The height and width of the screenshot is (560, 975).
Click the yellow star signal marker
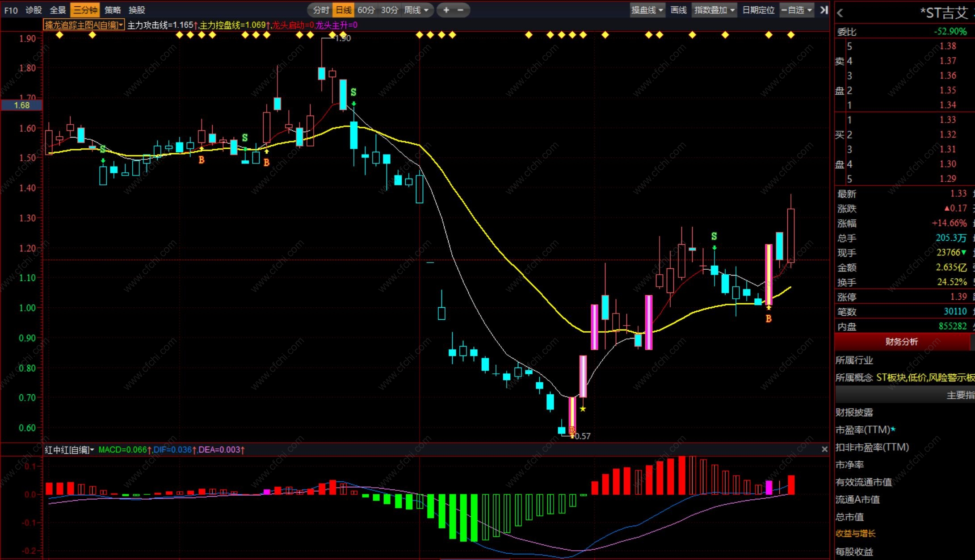(583, 409)
